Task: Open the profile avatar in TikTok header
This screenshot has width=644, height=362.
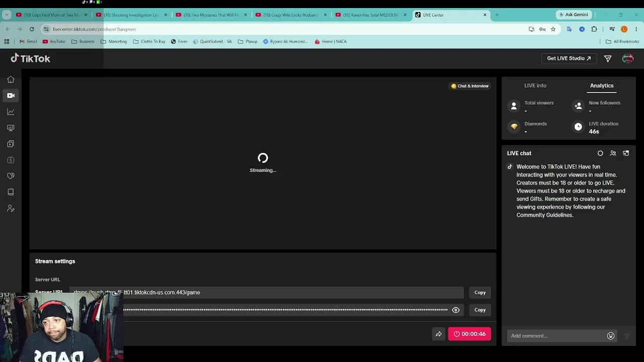Action: 627,59
